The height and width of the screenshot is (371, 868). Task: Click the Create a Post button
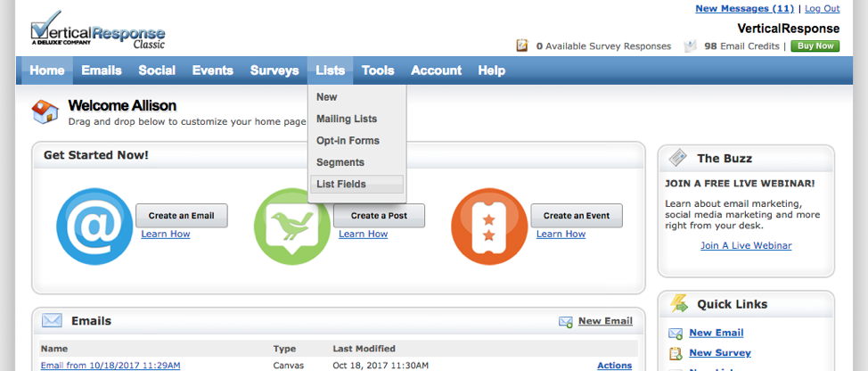(380, 216)
